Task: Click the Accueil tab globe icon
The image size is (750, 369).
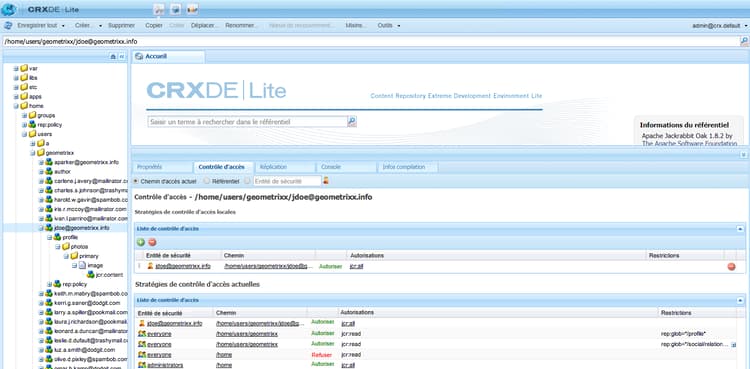Action: [x=139, y=56]
